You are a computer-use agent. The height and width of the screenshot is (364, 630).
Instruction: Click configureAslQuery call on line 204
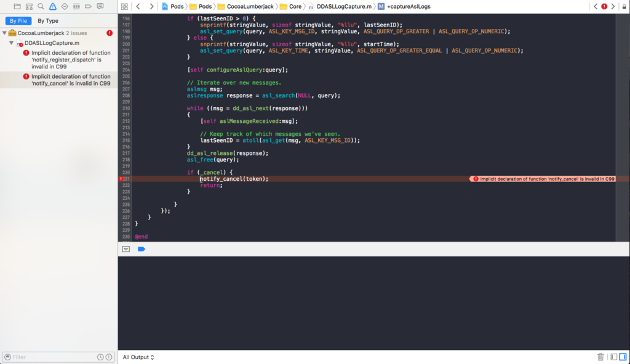point(237,70)
